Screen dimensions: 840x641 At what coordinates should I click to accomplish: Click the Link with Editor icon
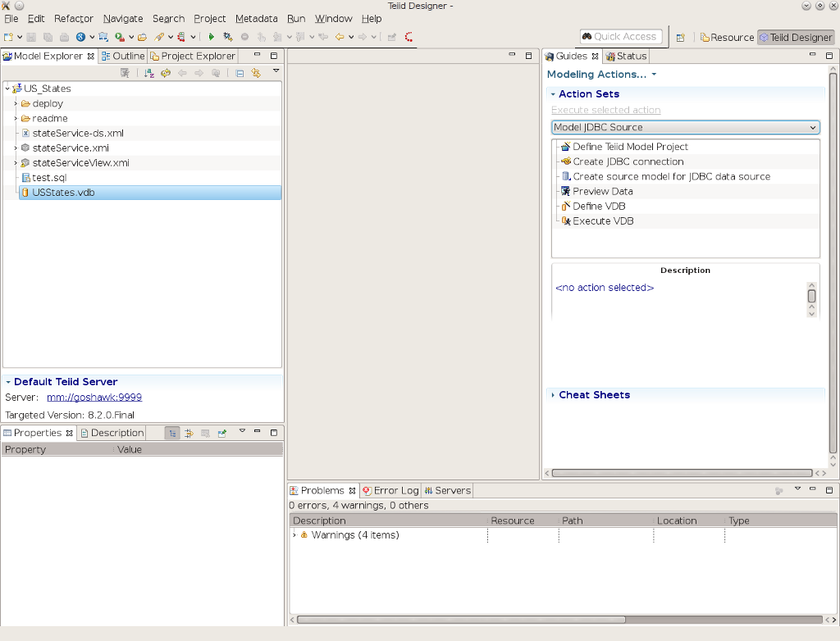256,73
